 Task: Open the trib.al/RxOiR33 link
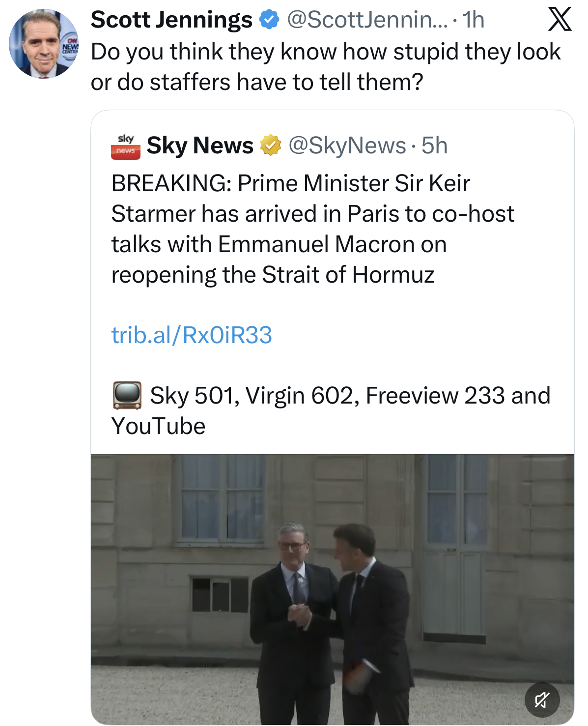pyautogui.click(x=192, y=335)
